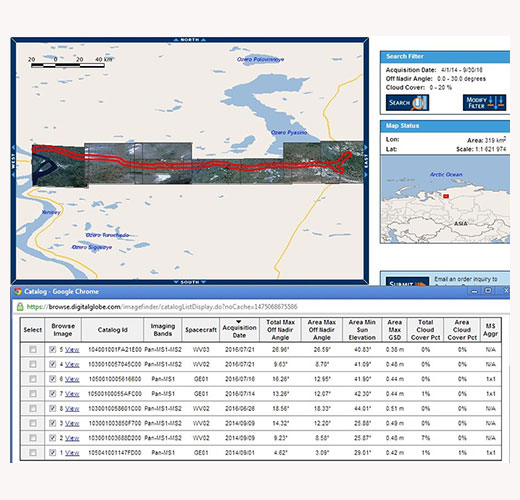
Task: Pan the map north with the NORTH arrow
Action: click(x=189, y=40)
